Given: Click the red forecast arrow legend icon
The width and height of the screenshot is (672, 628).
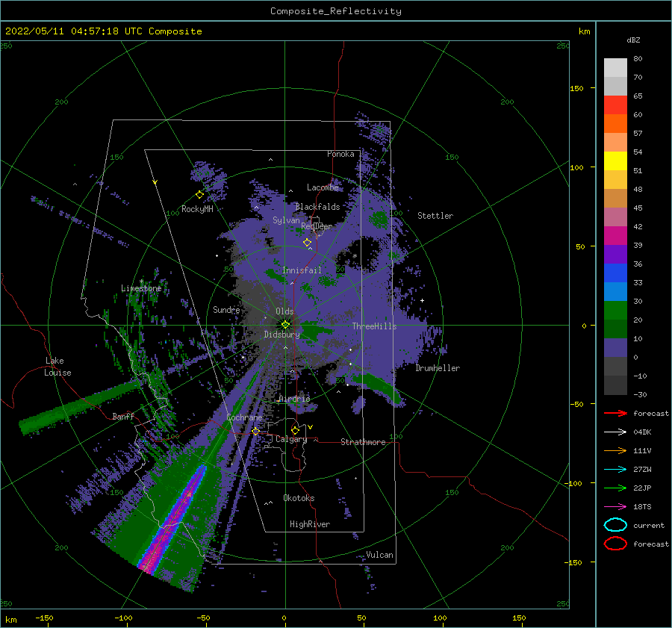Looking at the screenshot, I should [x=615, y=413].
